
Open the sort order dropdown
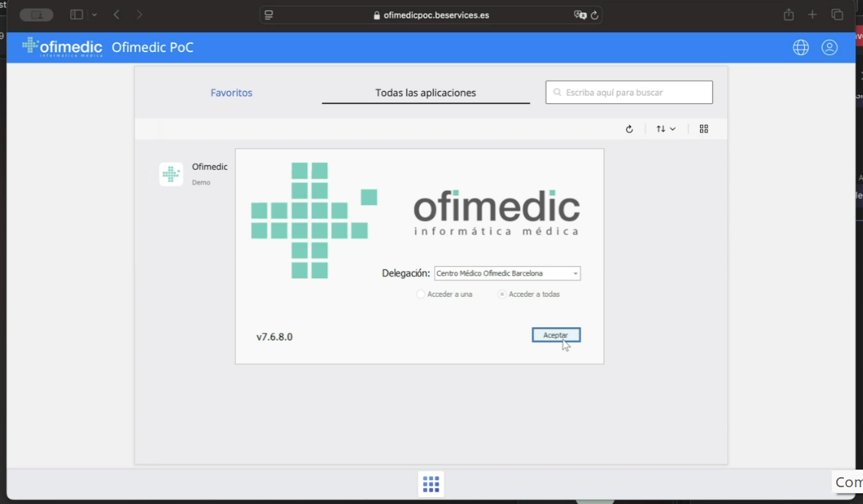tap(666, 129)
